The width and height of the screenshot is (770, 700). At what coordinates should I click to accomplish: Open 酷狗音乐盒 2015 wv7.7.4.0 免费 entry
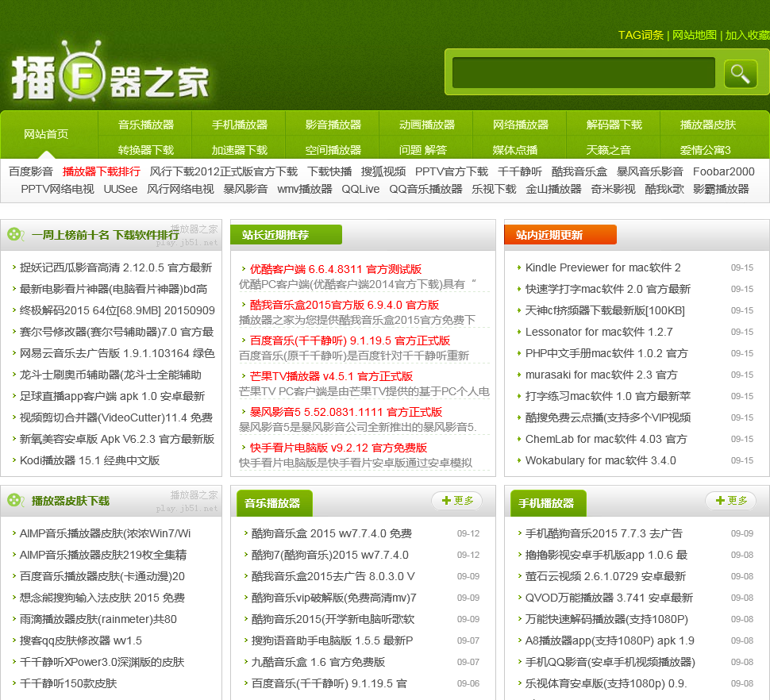click(x=332, y=533)
